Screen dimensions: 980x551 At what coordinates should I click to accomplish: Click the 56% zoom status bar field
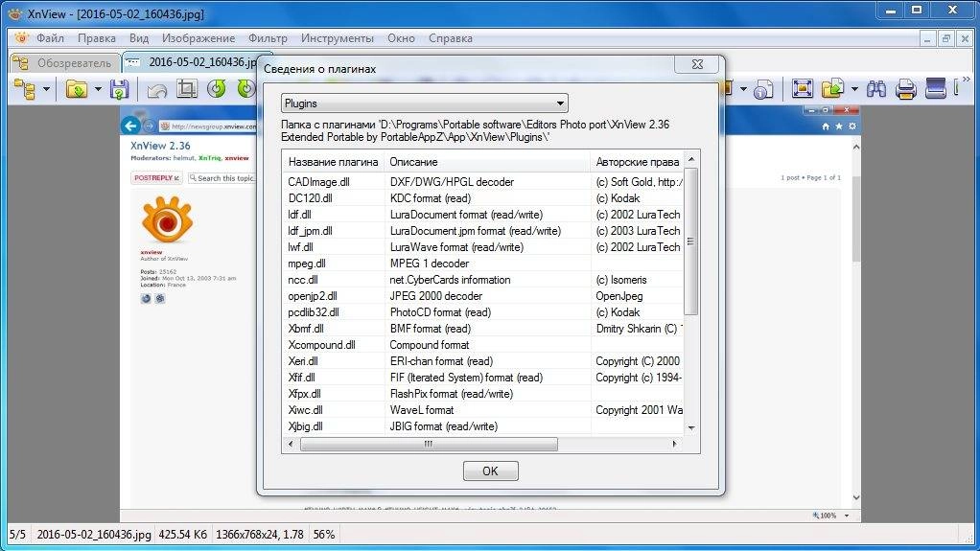pos(324,535)
